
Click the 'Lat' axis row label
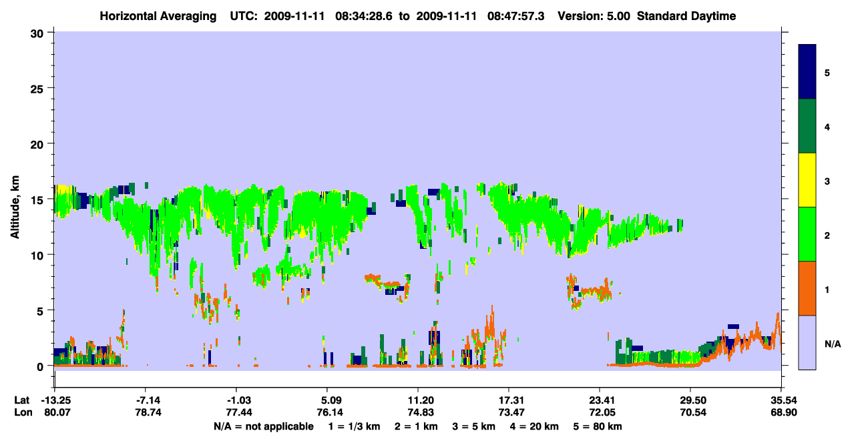tap(22, 400)
